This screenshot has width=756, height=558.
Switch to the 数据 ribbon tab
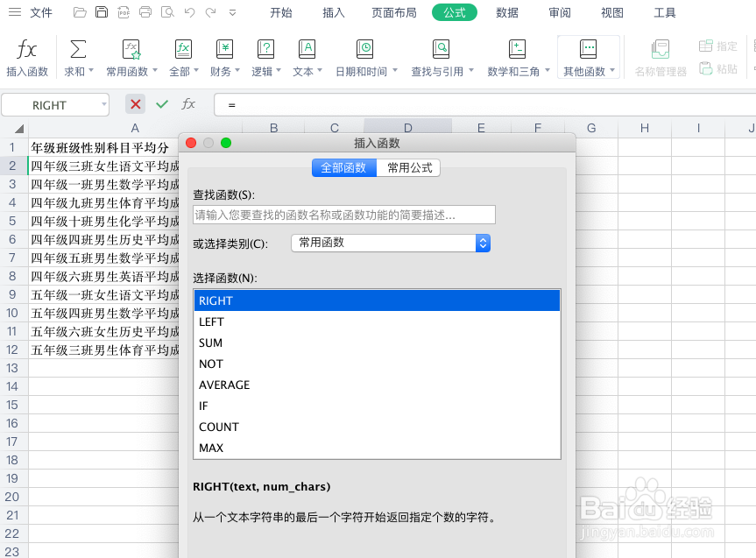(506, 12)
